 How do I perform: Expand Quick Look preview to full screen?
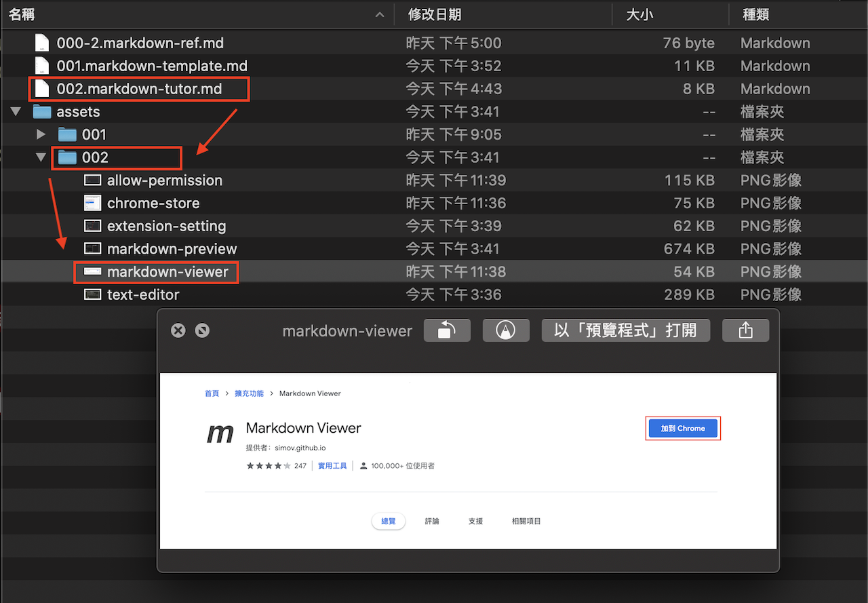[202, 330]
